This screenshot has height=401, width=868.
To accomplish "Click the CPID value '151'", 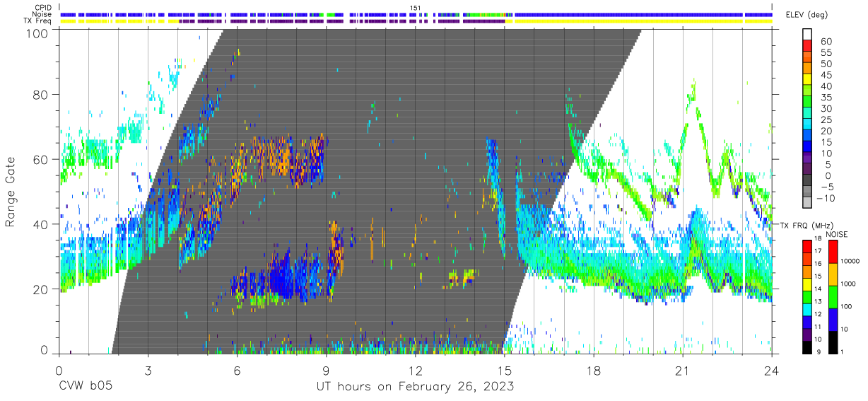I will [416, 8].
